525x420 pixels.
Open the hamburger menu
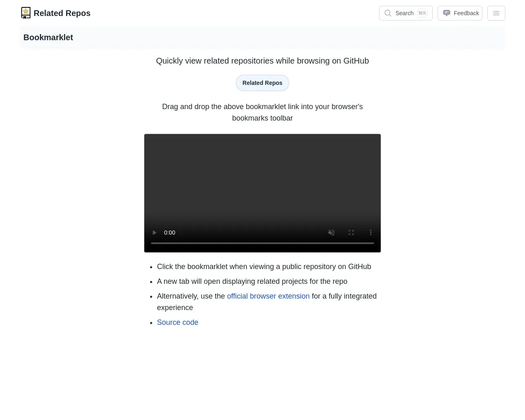pos(496,13)
